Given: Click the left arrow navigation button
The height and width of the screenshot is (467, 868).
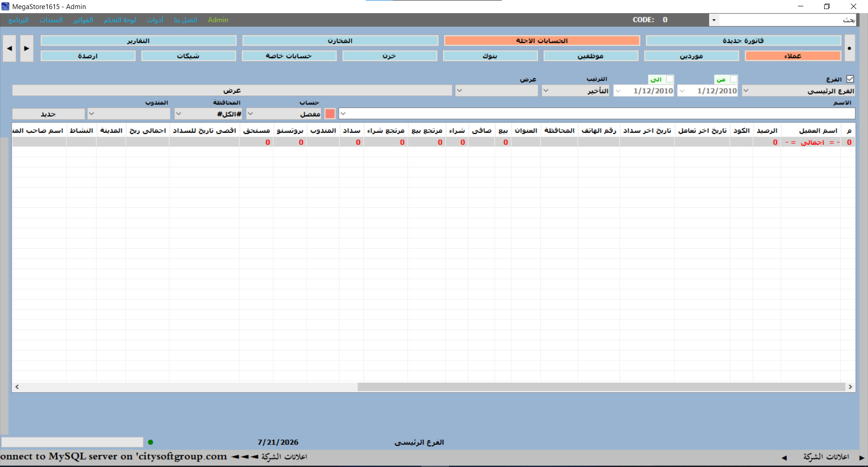Looking at the screenshot, I should click(9, 48).
